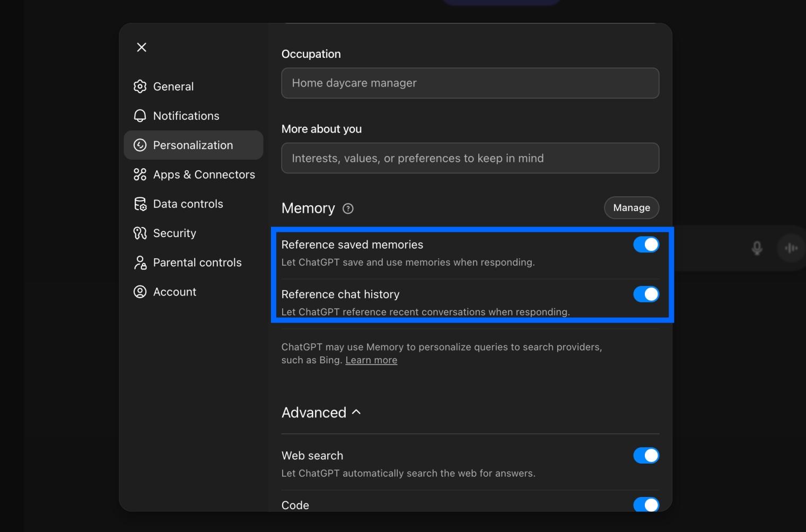Click the Apps & Connectors icon

coord(140,174)
